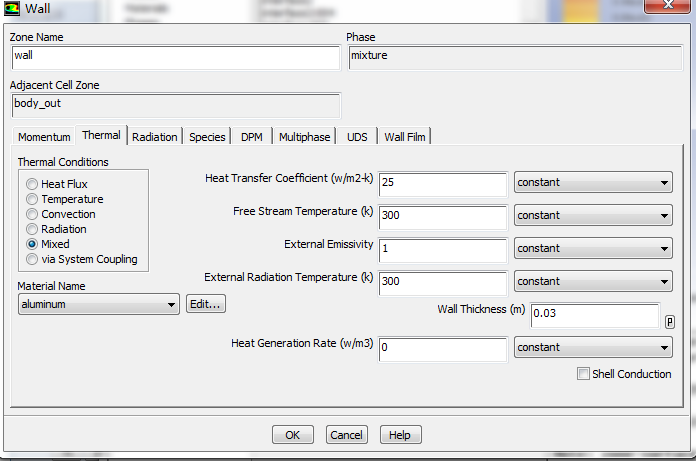
Task: Click the Fluent app icon in title bar
Action: pos(12,8)
